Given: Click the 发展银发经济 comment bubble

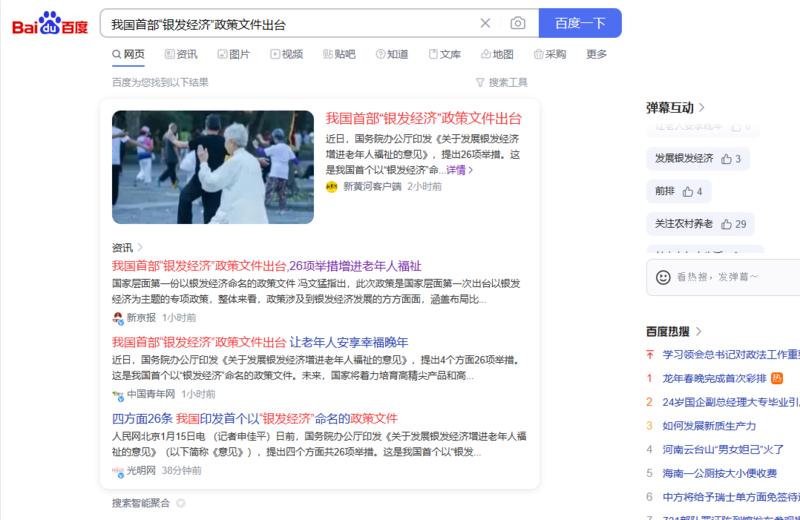Looking at the screenshot, I should pyautogui.click(x=698, y=159).
